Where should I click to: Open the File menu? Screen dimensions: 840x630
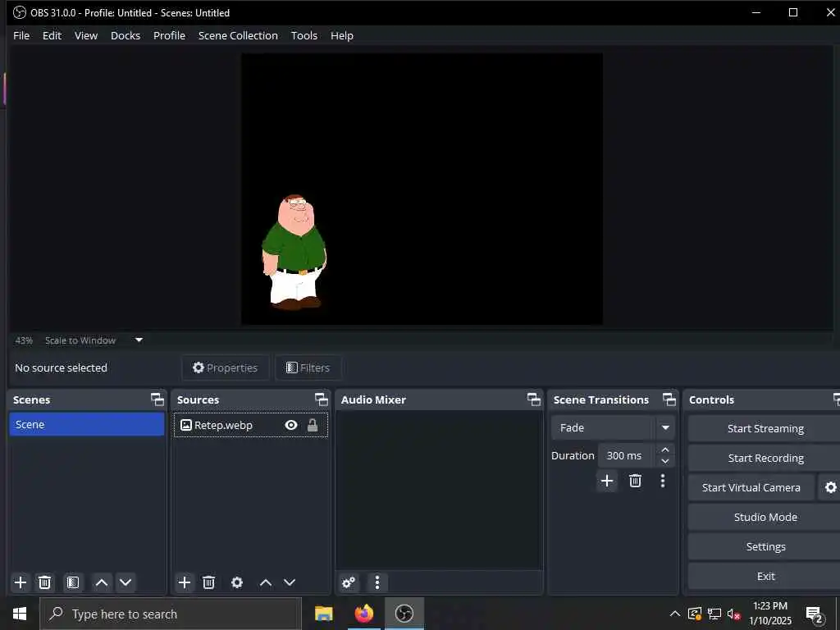click(21, 35)
